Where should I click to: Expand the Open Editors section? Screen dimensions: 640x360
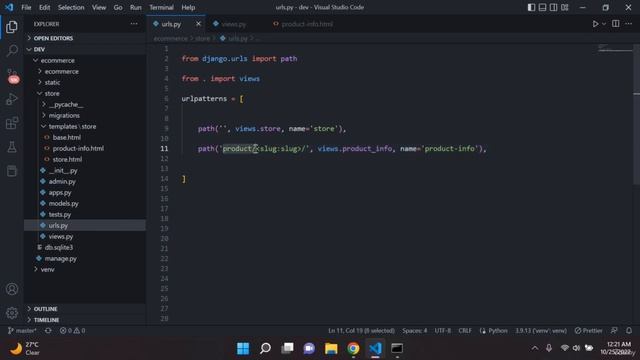coord(85,38)
